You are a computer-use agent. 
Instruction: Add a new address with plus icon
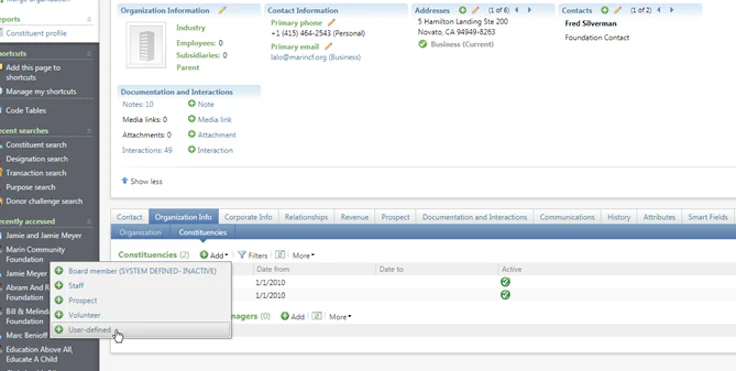[x=463, y=10]
